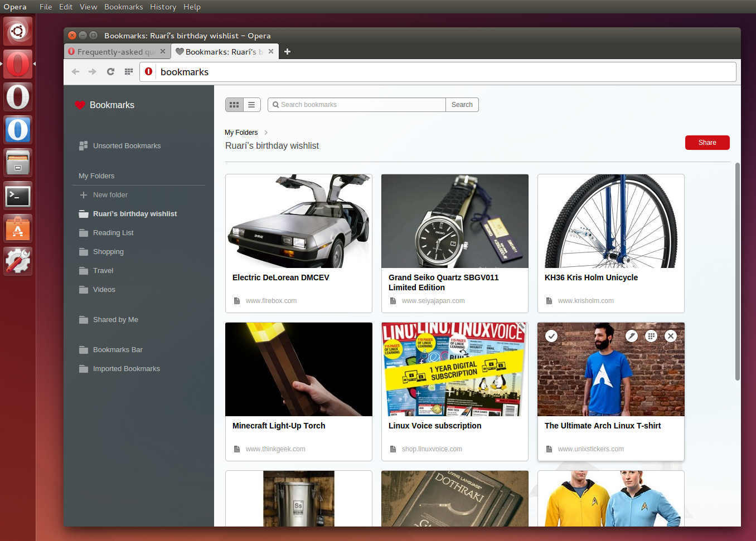
Task: Open Speed Dial via grid icon near address bar
Action: (128, 71)
